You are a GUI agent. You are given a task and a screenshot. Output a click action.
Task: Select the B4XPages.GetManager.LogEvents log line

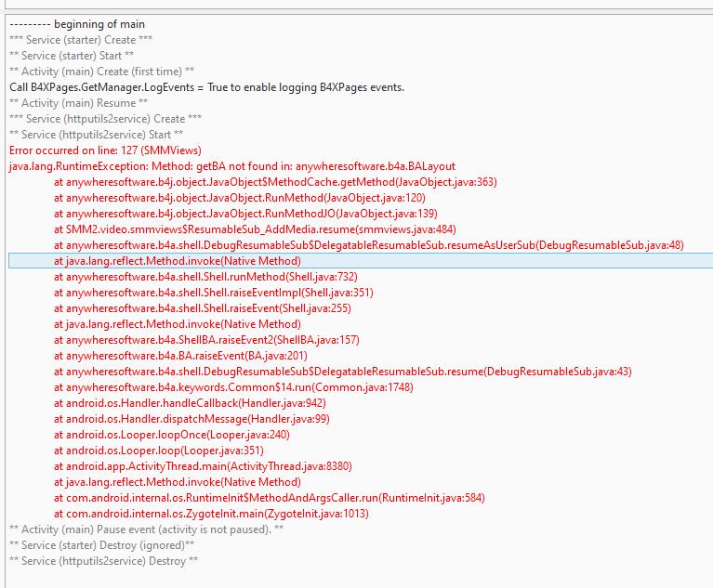coord(206,87)
